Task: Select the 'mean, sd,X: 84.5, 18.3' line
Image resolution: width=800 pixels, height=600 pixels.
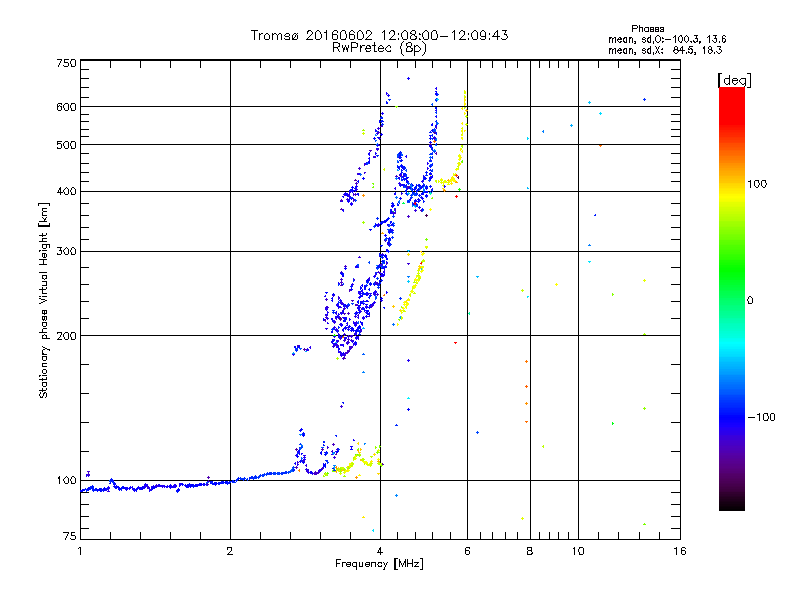Action: click(x=665, y=50)
